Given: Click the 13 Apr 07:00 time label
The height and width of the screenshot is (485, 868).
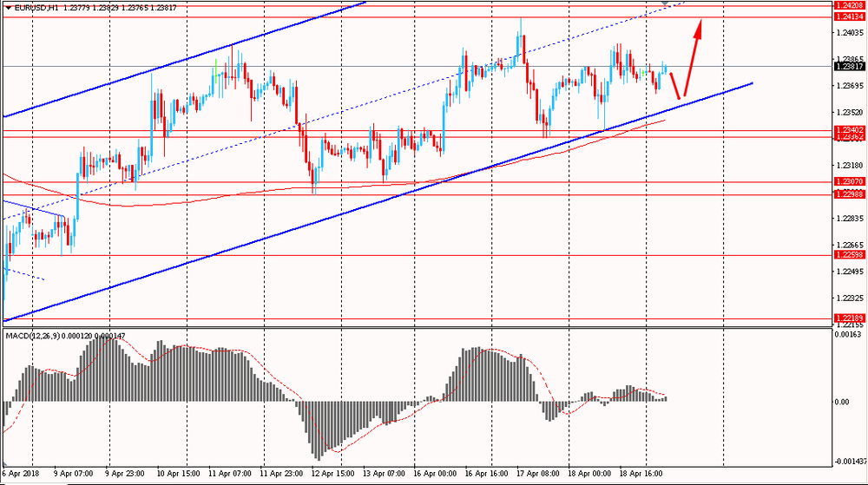Looking at the screenshot, I should 385,474.
